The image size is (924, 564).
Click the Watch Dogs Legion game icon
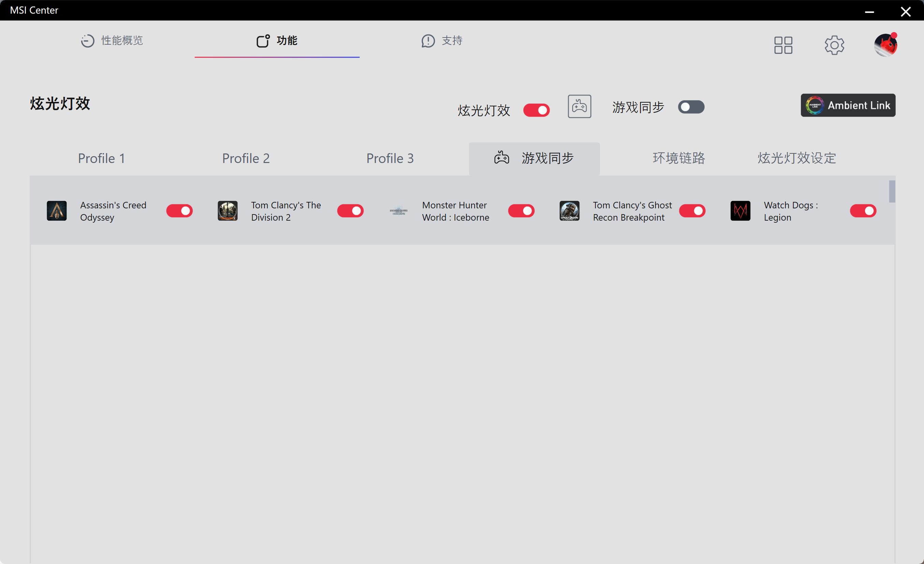[x=740, y=211]
